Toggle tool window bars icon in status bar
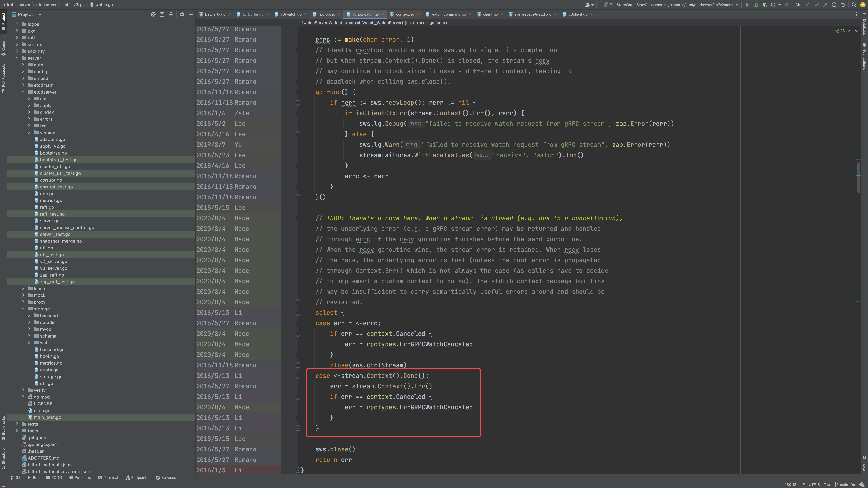Viewport: 868px width, 488px height. pos(4,485)
